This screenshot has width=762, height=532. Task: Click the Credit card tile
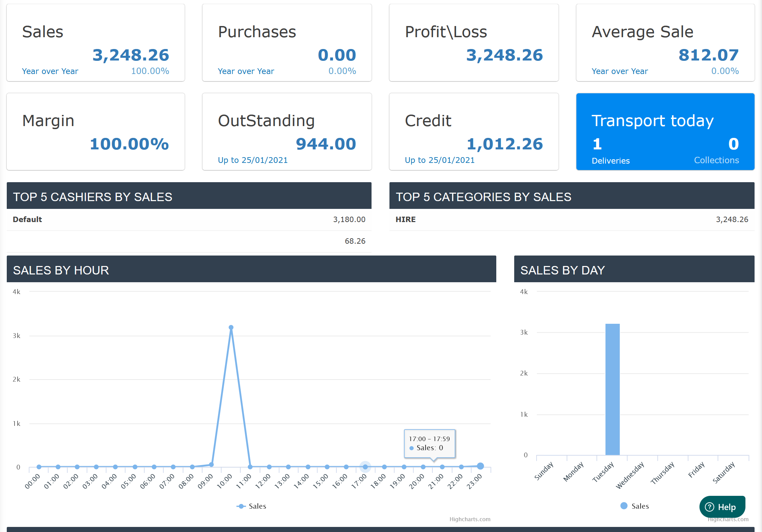pos(474,132)
